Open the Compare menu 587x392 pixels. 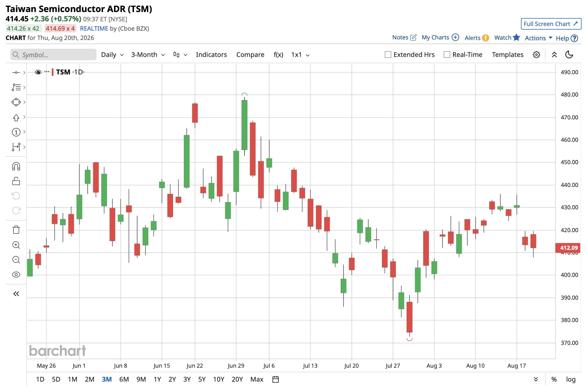pyautogui.click(x=250, y=55)
